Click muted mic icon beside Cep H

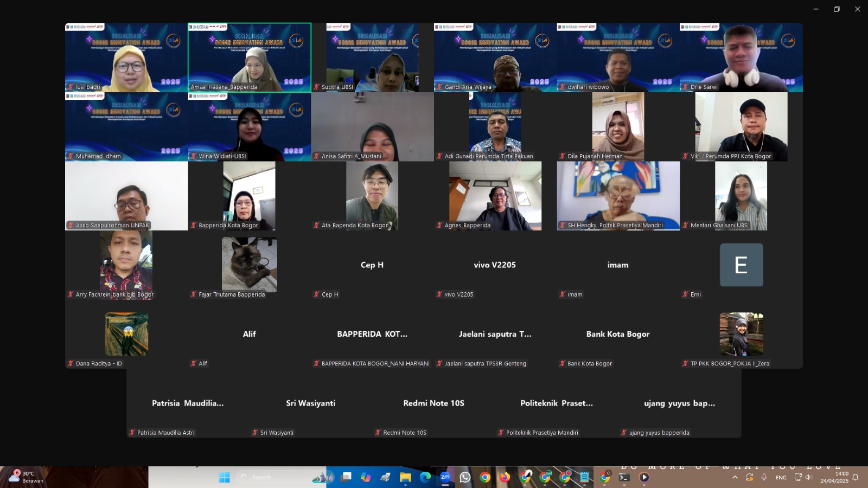316,294
